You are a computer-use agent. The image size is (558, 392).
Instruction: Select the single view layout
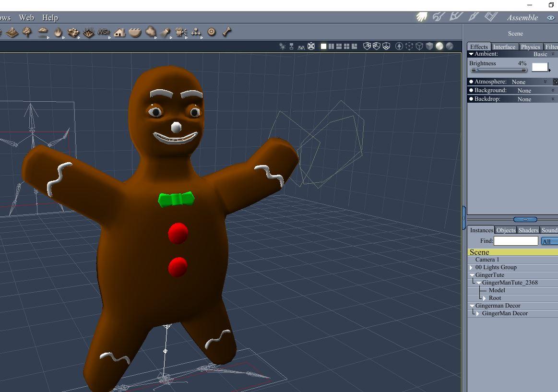point(323,46)
